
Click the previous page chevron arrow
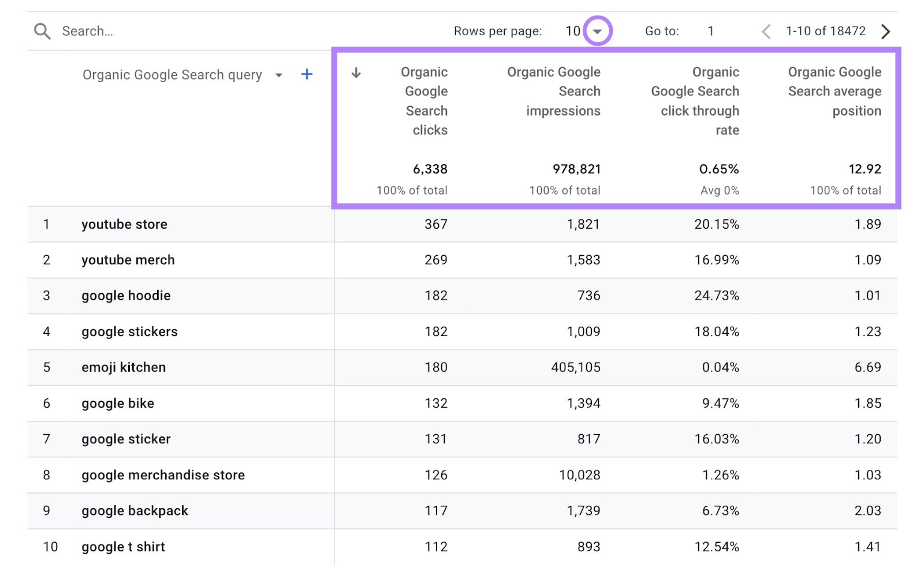pyautogui.click(x=765, y=31)
